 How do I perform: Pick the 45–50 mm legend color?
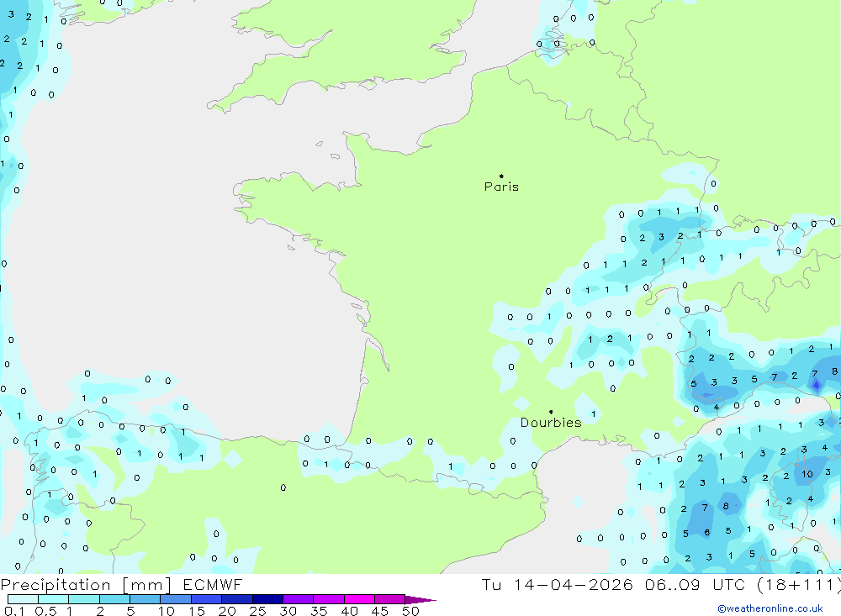pyautogui.click(x=390, y=599)
